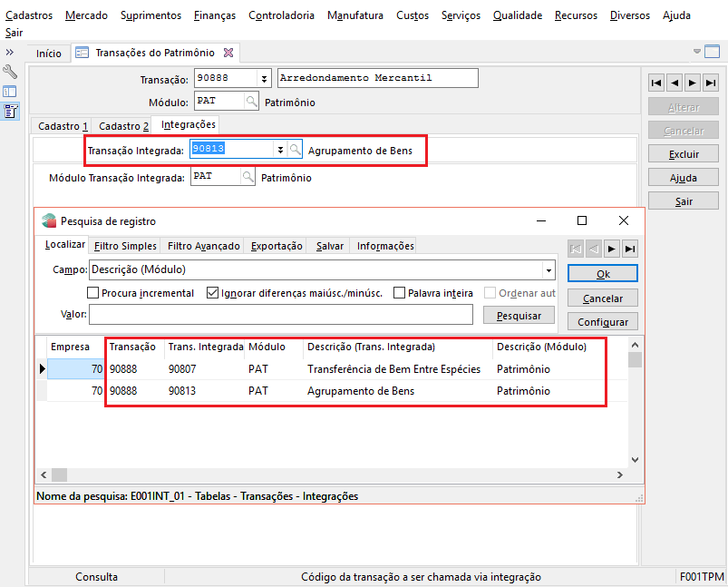The image size is (728, 587).
Task: Open the Manufatura menu
Action: click(355, 15)
